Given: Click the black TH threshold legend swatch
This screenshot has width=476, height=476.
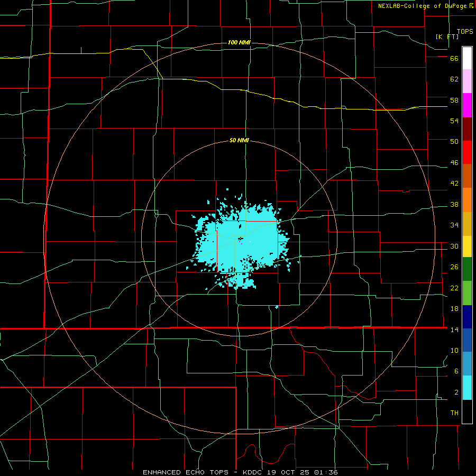Looking at the screenshot, I should 467,411.
